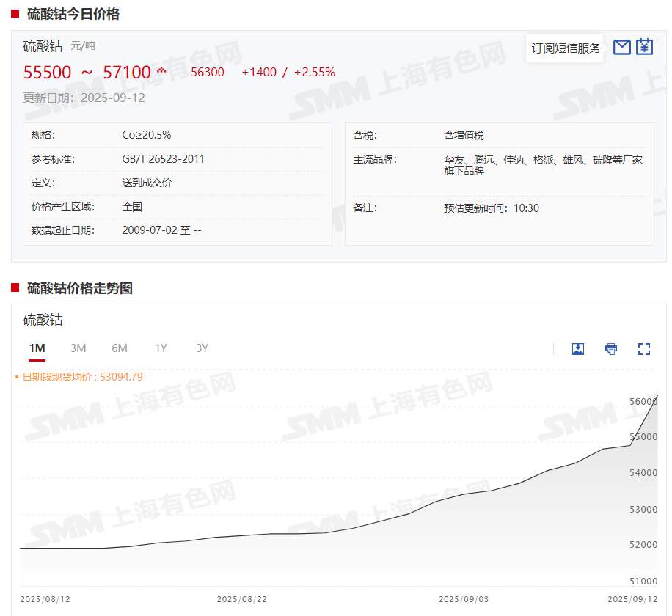Click the red square beside 硫酸钴价格走势图
This screenshot has height=616, width=672.
pyautogui.click(x=15, y=288)
